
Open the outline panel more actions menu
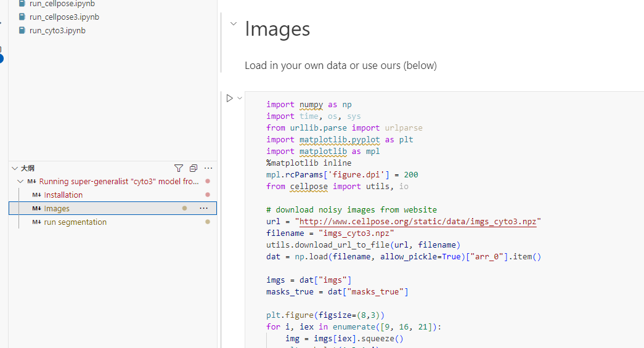click(x=208, y=168)
